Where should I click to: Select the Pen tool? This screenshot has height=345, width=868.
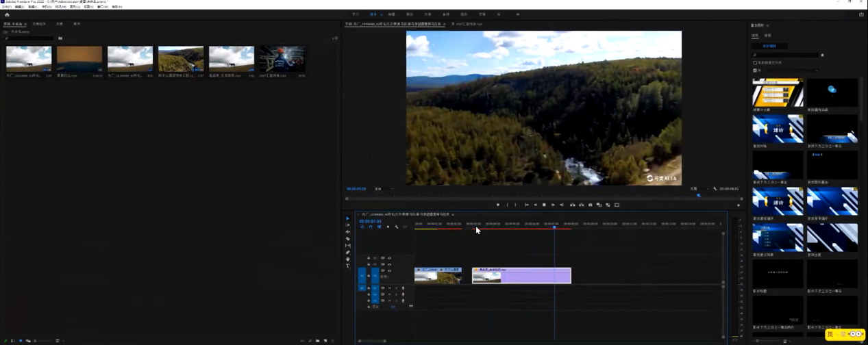pos(347,253)
